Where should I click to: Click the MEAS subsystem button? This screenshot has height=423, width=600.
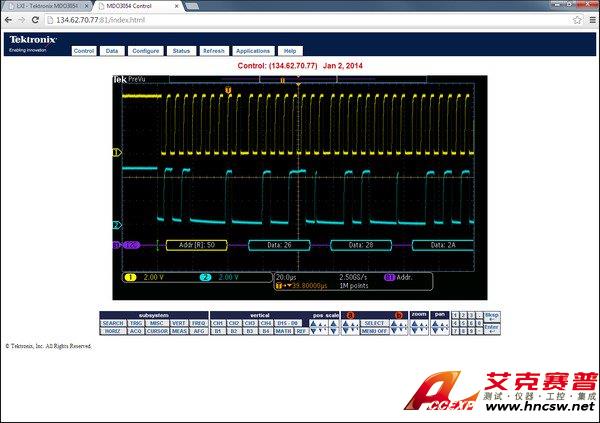click(x=179, y=331)
